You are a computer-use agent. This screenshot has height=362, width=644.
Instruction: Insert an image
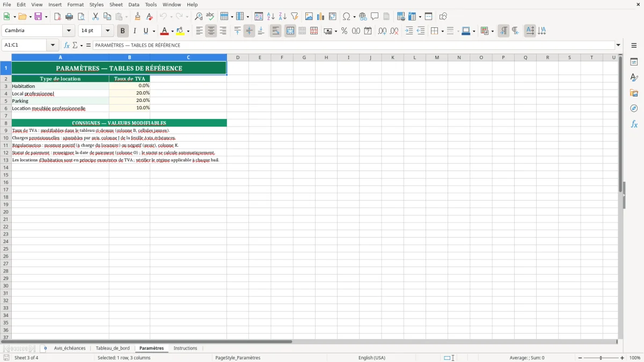309,17
